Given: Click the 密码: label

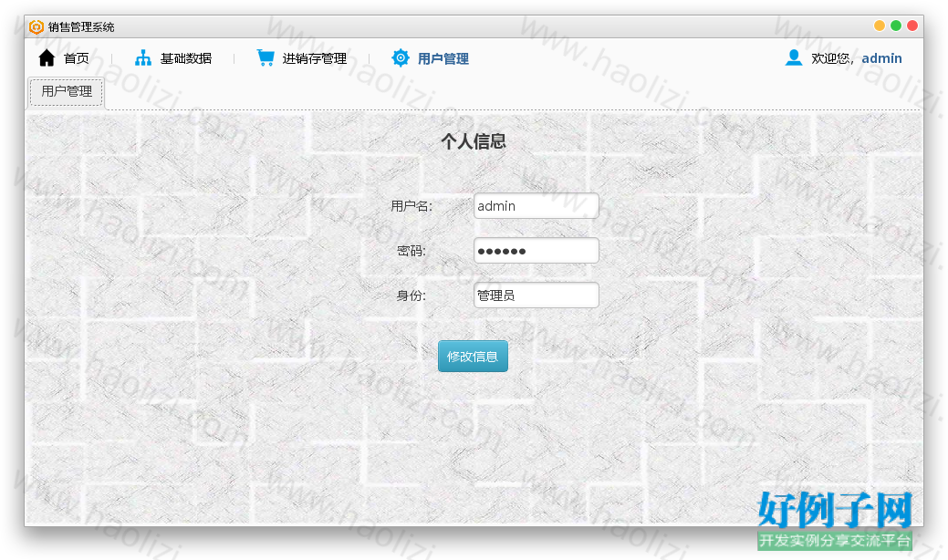Looking at the screenshot, I should (411, 251).
